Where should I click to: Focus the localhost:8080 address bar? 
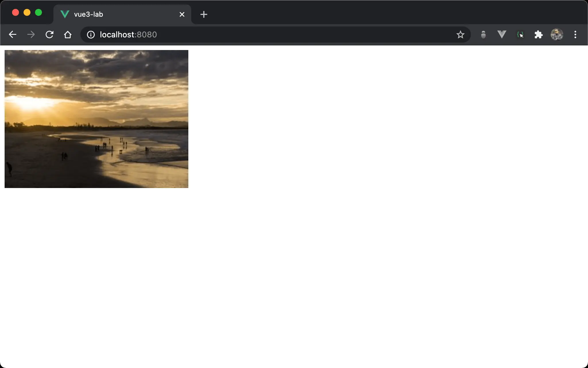pos(258,34)
